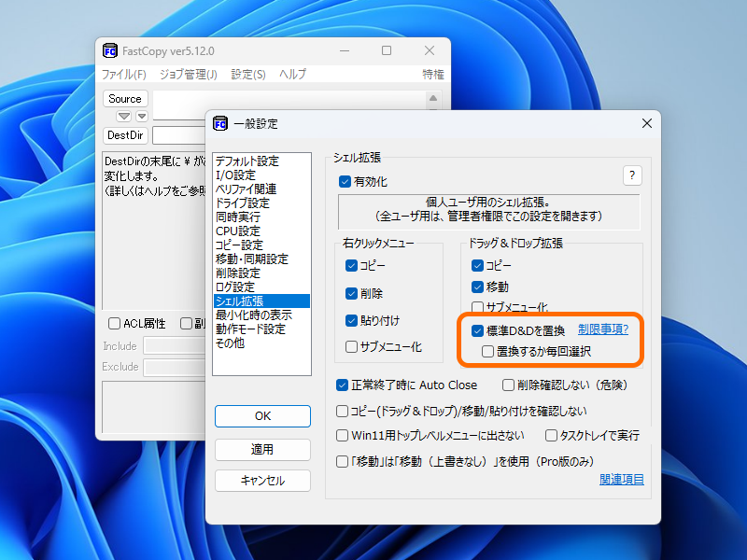This screenshot has width=747, height=560.
Task: Select 削除設定 in settings list
Action: pyautogui.click(x=261, y=273)
